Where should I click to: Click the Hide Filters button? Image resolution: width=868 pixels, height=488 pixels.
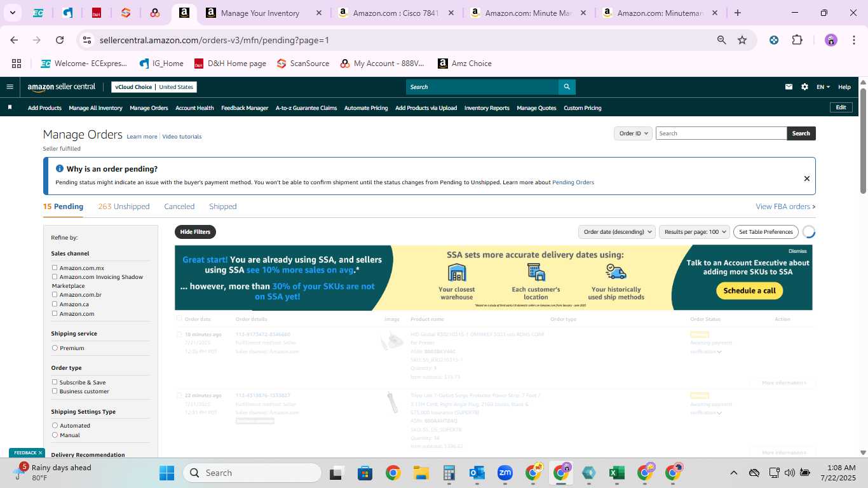tap(195, 232)
